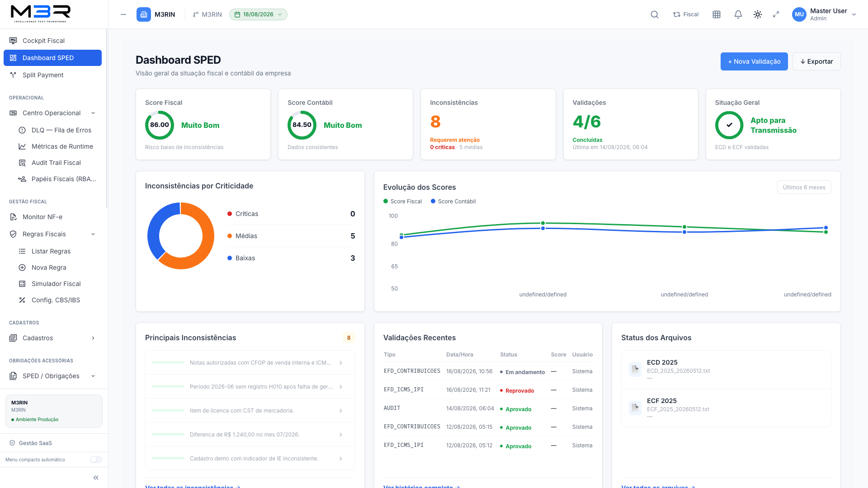868x488 pixels.
Task: Go to Config. CBS/IBS
Action: (x=57, y=300)
